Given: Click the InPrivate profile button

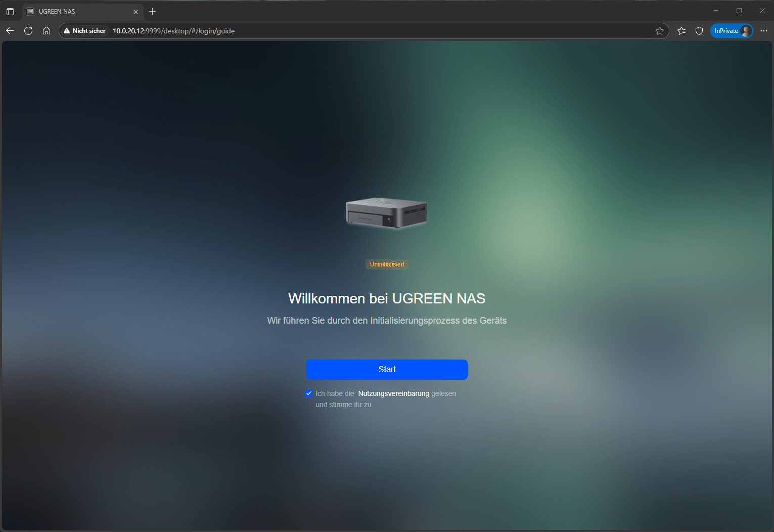Looking at the screenshot, I should pyautogui.click(x=732, y=31).
